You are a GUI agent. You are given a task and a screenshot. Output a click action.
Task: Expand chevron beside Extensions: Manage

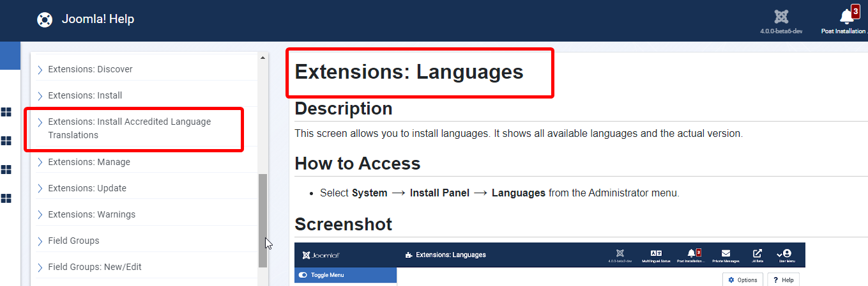(40, 163)
